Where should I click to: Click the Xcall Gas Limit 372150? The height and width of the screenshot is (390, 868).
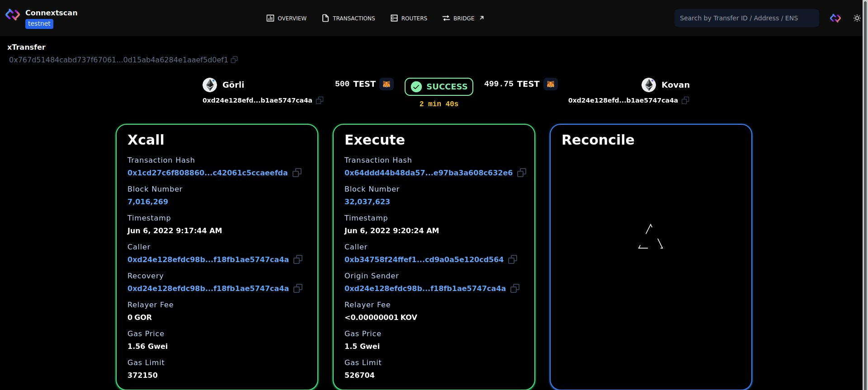tap(142, 375)
